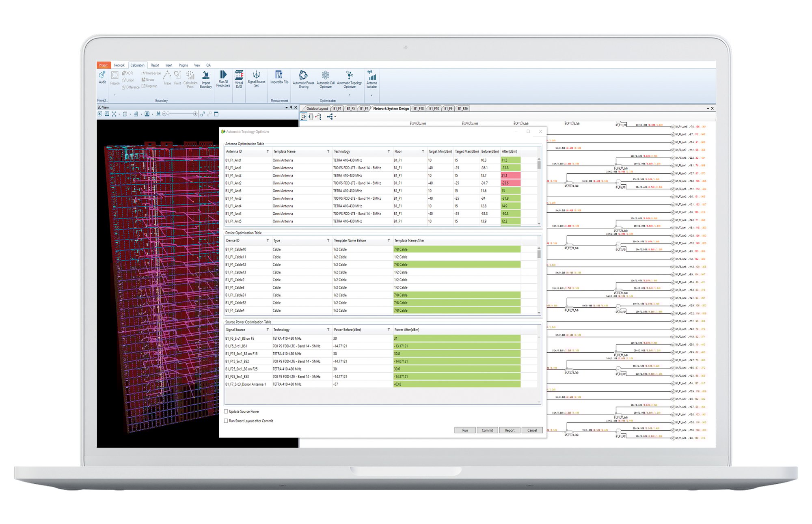Click the Before(dBm) column header
812x524 pixels.
point(490,151)
